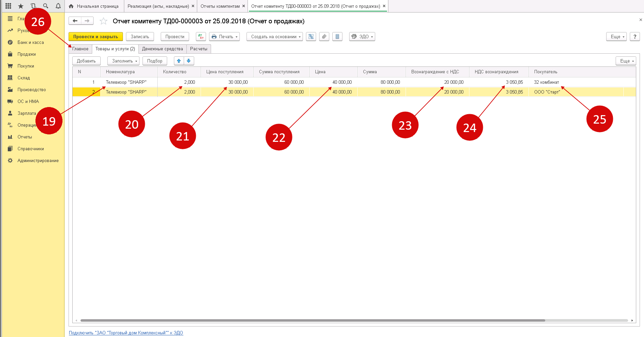The width and height of the screenshot is (644, 337).
Task: Open the document structure (related documents) icon
Action: (x=311, y=36)
